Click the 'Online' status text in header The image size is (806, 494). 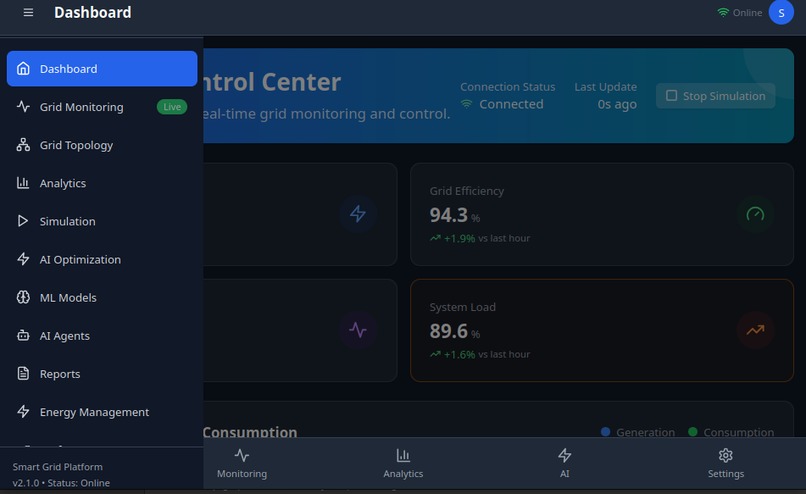pyautogui.click(x=747, y=12)
